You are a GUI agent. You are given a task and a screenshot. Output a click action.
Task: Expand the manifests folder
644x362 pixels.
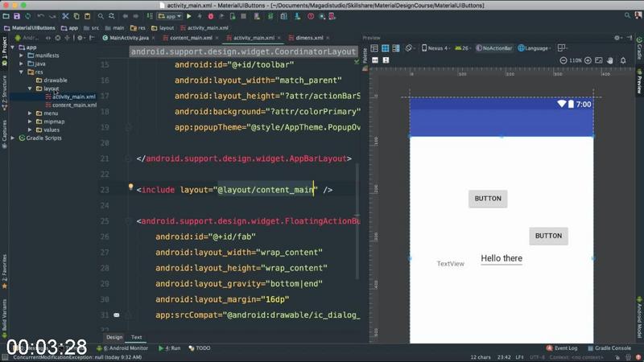coord(22,56)
